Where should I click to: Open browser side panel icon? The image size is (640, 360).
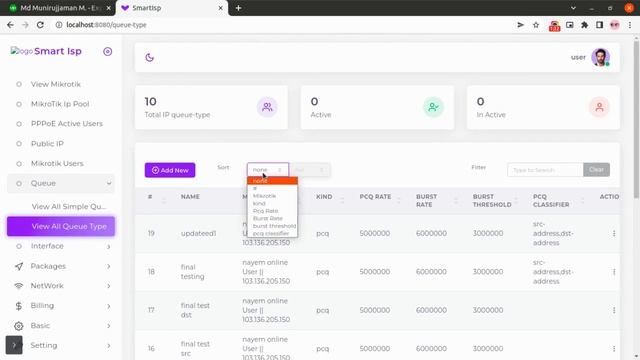[599, 25]
